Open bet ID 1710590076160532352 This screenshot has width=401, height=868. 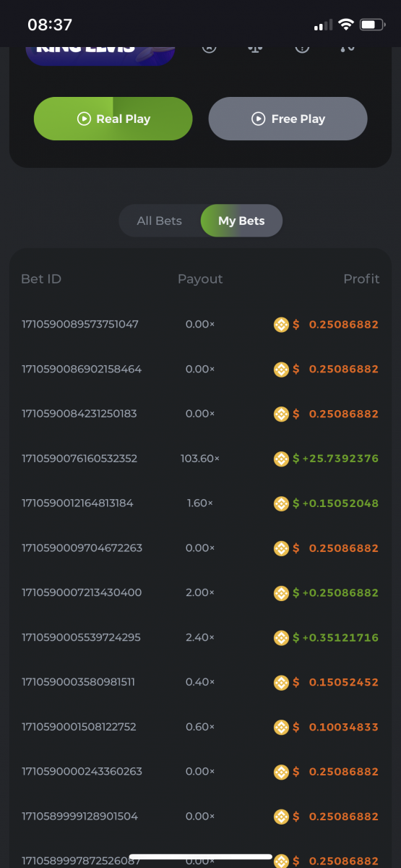(79, 459)
